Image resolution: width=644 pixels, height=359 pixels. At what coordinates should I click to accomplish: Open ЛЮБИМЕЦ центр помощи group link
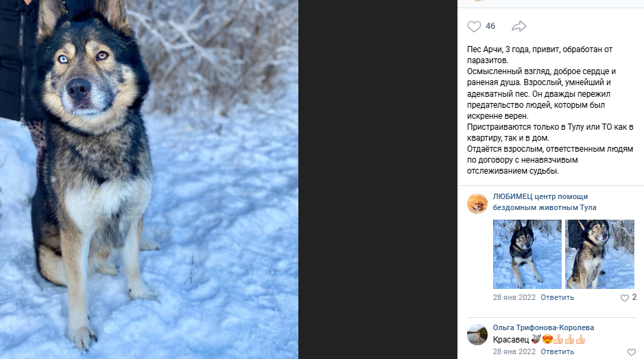click(544, 202)
